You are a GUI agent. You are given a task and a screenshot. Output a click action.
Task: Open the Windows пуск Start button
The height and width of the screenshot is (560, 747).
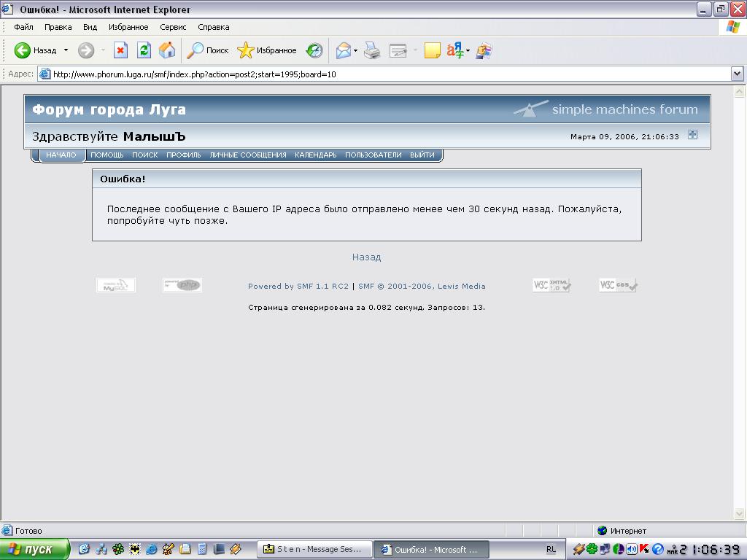click(34, 549)
